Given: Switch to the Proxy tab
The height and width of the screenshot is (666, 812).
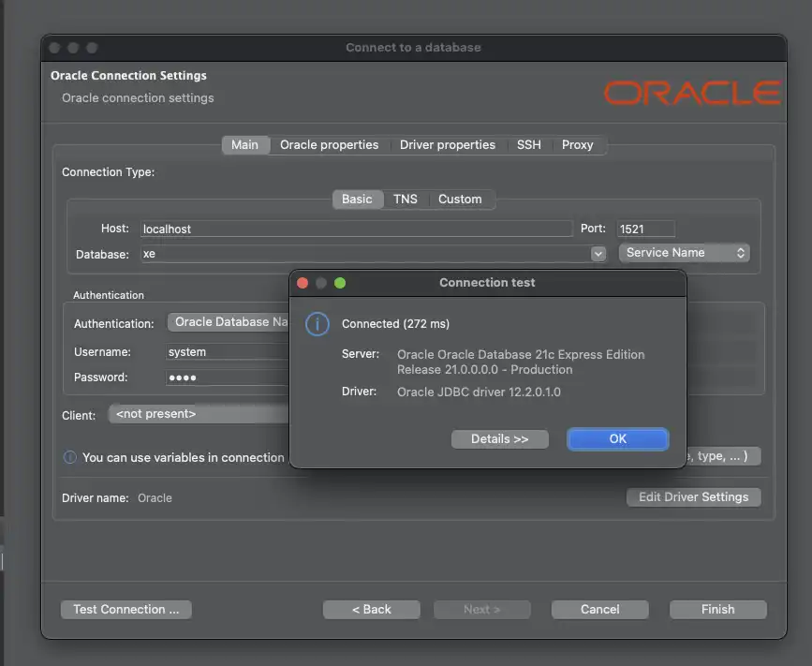Looking at the screenshot, I should (x=578, y=145).
